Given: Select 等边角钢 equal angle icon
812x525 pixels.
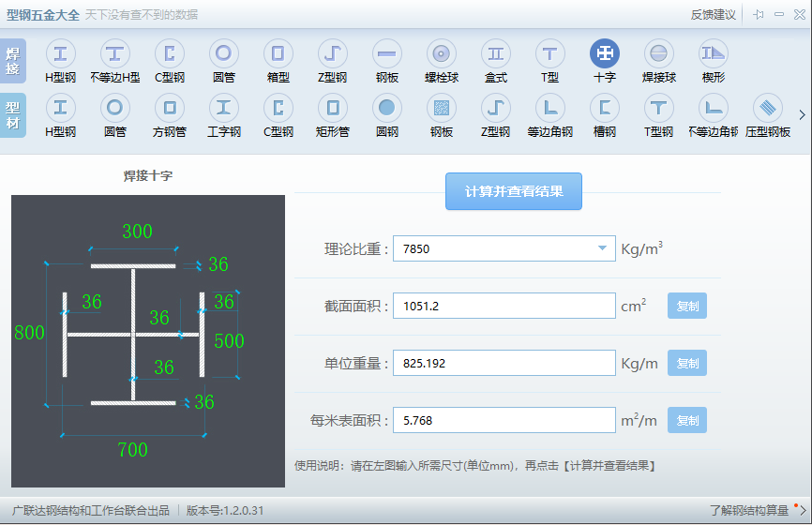Looking at the screenshot, I should [550, 108].
